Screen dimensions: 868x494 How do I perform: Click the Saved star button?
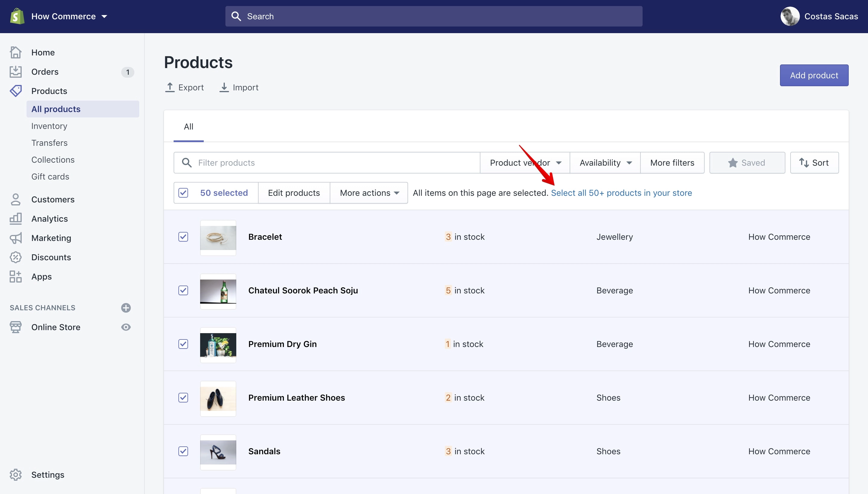pyautogui.click(x=747, y=163)
